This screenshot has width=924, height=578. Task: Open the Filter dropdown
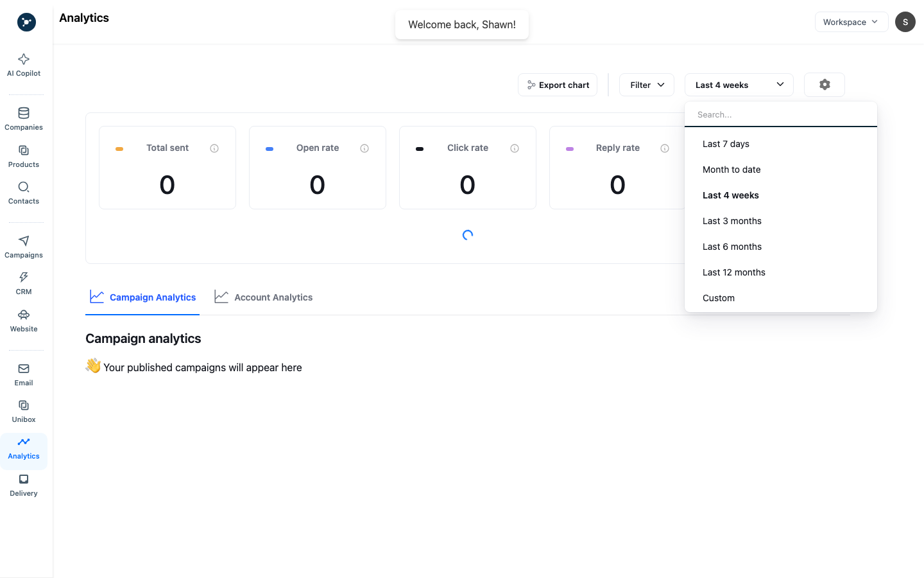(647, 85)
